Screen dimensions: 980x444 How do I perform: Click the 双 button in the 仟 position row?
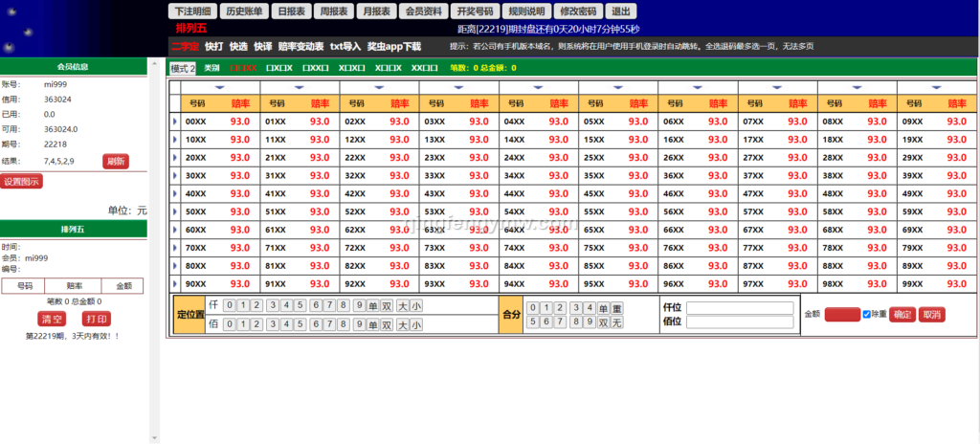pos(387,306)
